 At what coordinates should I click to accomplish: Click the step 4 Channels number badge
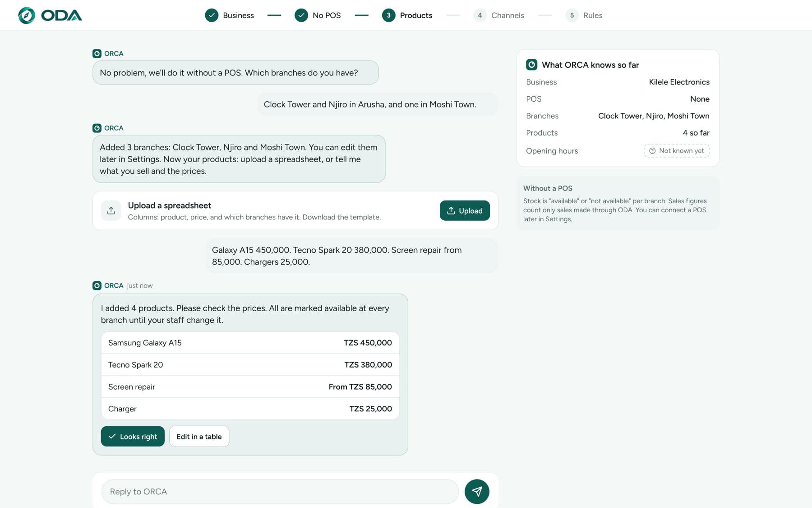(480, 15)
